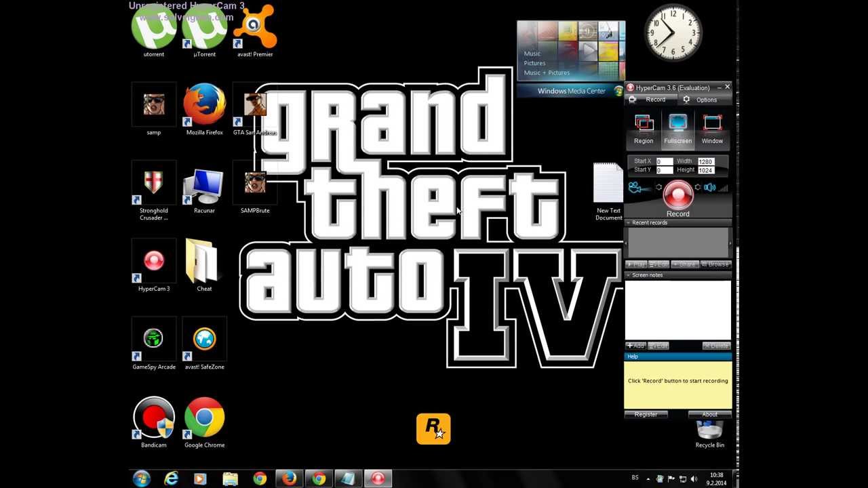Click the Start Y input field
Screen dimensions: 868x488
coord(665,170)
